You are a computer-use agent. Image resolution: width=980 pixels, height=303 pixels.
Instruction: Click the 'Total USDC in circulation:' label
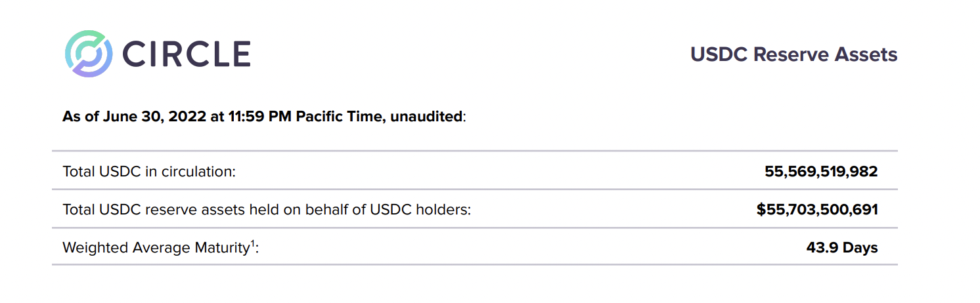[149, 172]
